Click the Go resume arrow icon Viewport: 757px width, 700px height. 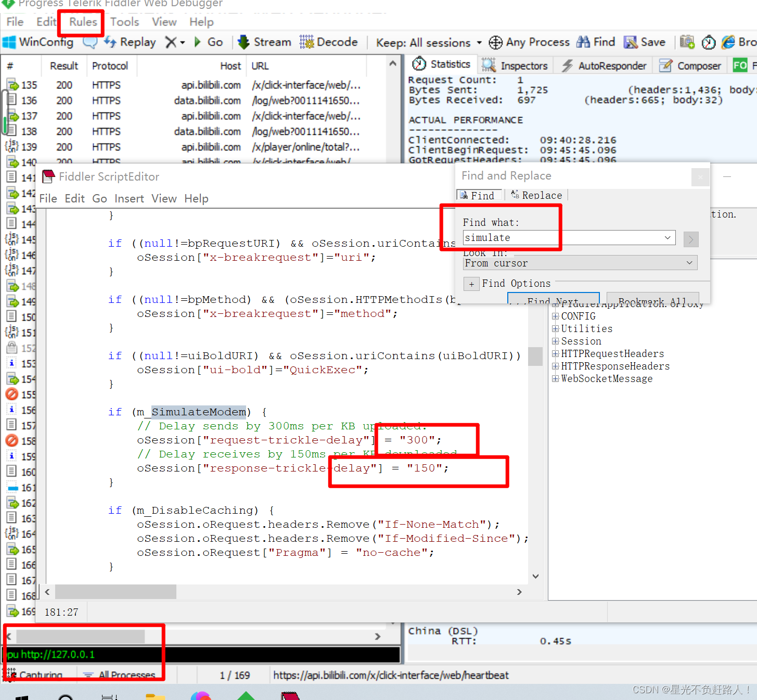pyautogui.click(x=198, y=42)
